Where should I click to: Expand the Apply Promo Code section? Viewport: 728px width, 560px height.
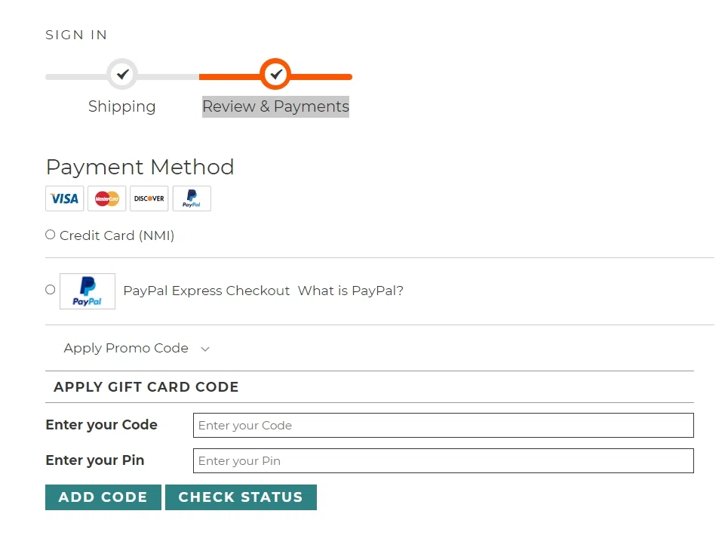[x=126, y=348]
